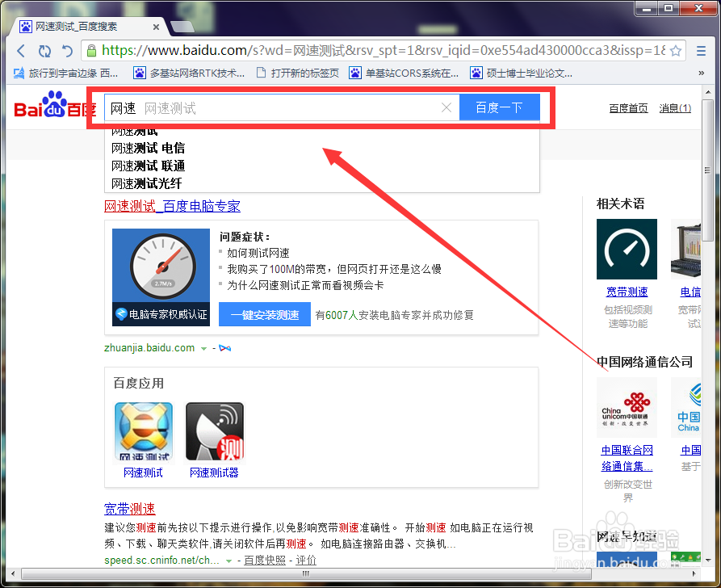Click the URL address bar
721x588 pixels.
(383, 51)
